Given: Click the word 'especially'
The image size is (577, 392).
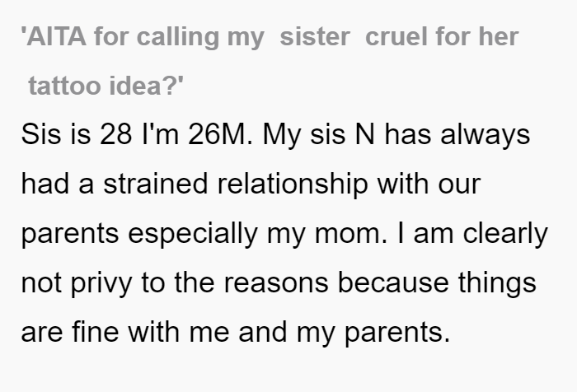Looking at the screenshot, I should pyautogui.click(x=193, y=235).
